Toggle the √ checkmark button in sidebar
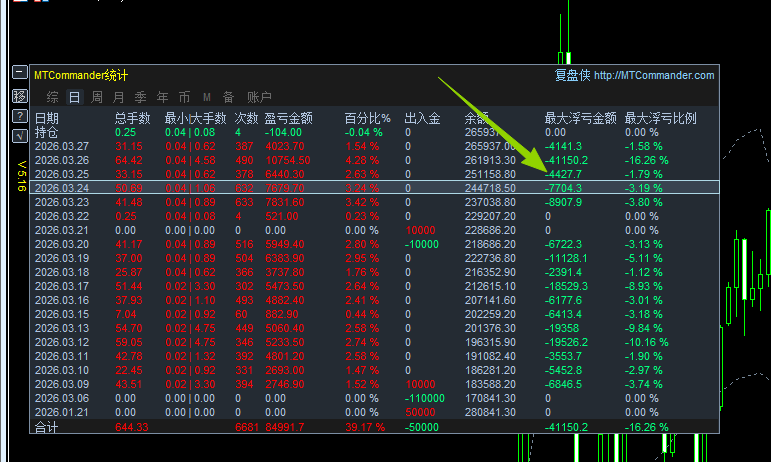This screenshot has height=462, width=771. [20, 136]
